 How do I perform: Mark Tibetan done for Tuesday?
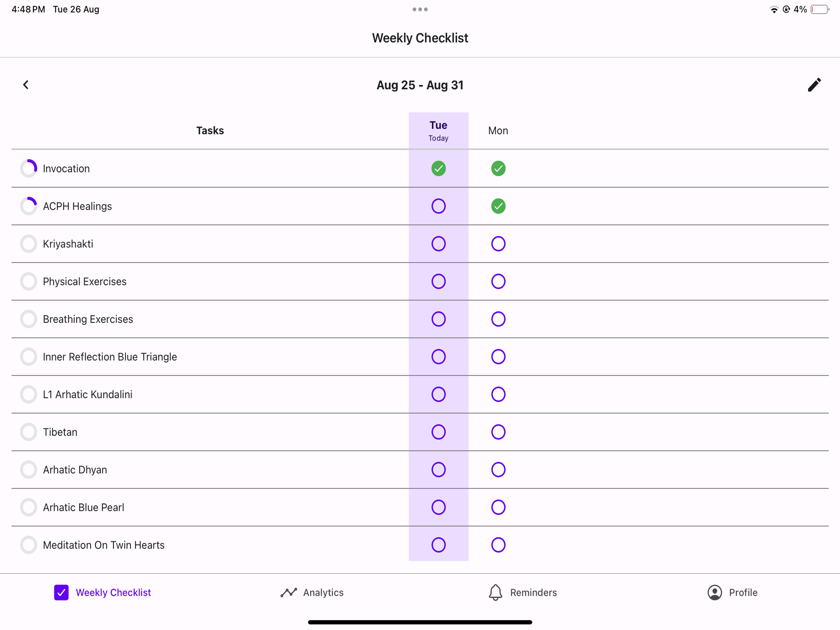tap(439, 432)
